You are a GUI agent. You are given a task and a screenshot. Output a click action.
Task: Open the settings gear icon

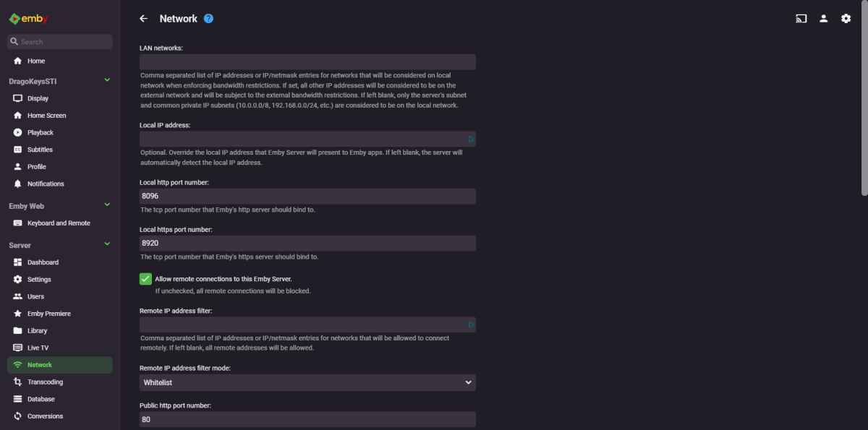[846, 19]
